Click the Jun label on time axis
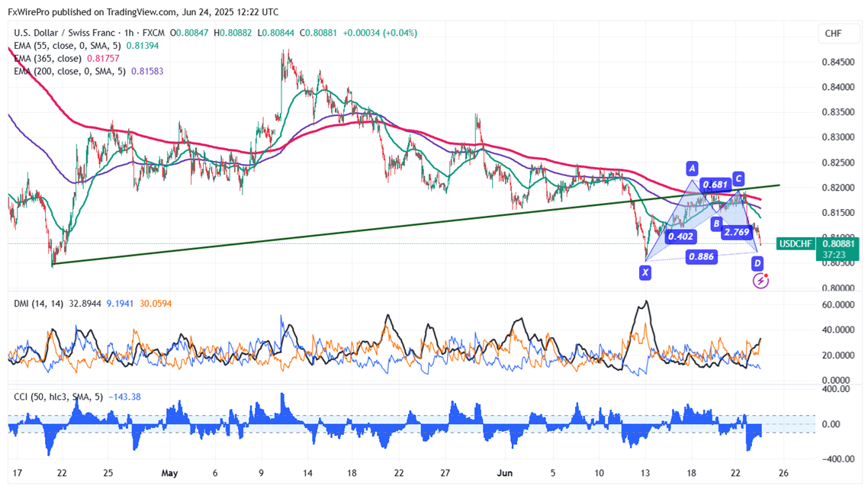Image resolution: width=868 pixels, height=489 pixels. tap(504, 473)
